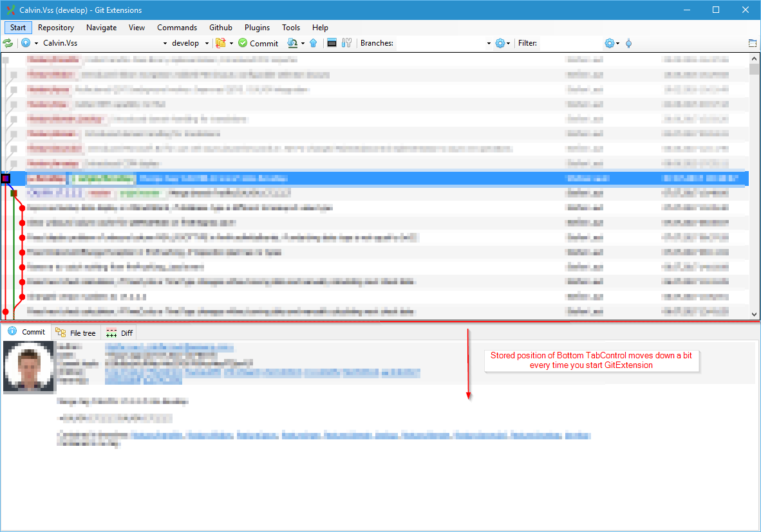Viewport: 761px width, 532px height.
Task: Switch to the File tree tab
Action: [x=75, y=333]
